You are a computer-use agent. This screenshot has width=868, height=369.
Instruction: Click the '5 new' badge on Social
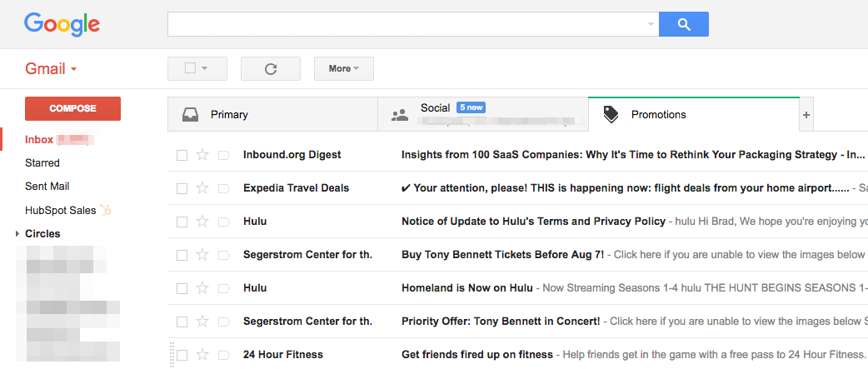(x=471, y=107)
